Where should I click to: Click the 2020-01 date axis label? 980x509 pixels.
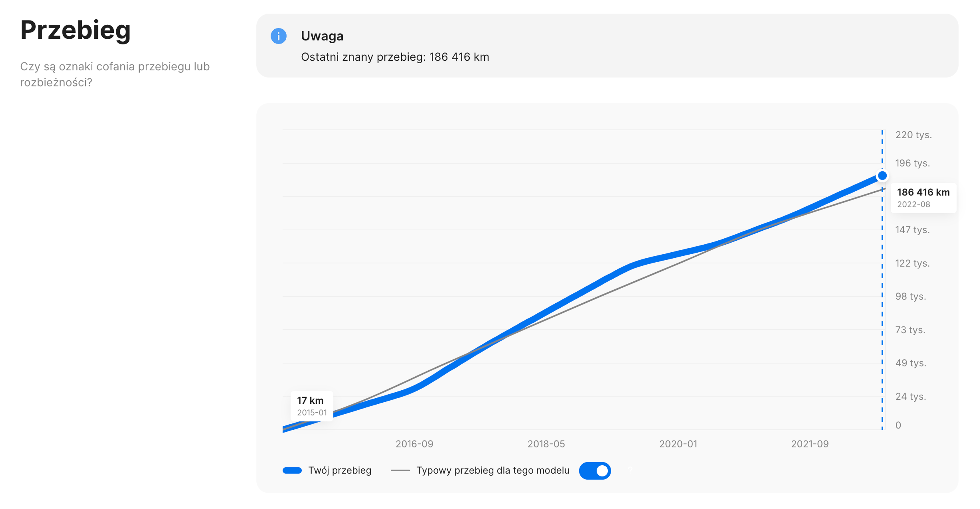pos(678,444)
